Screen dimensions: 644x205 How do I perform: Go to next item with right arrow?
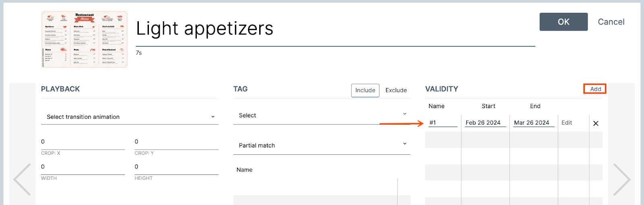621,179
